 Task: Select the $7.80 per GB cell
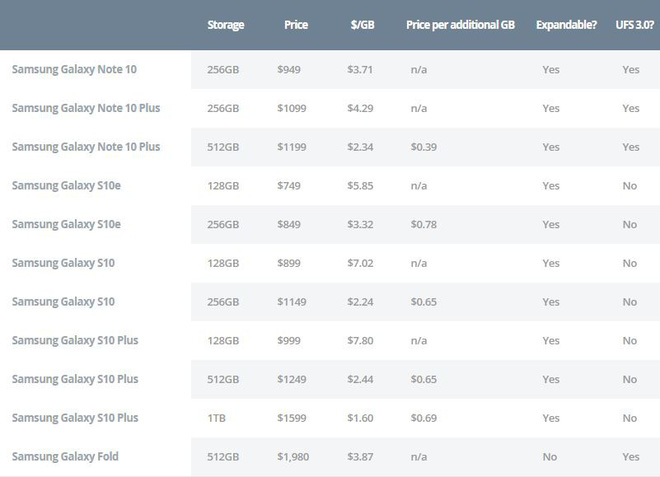[358, 341]
